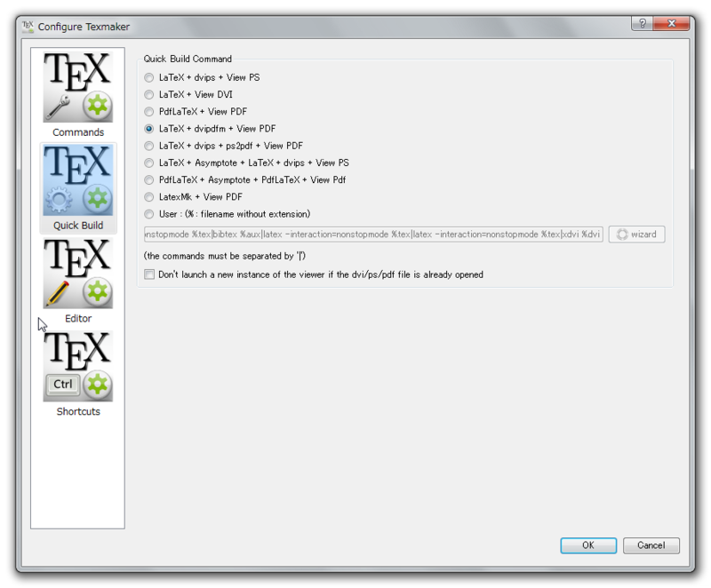Cancel the Configure Texmaker dialog
The width and height of the screenshot is (711, 588).
click(x=651, y=545)
